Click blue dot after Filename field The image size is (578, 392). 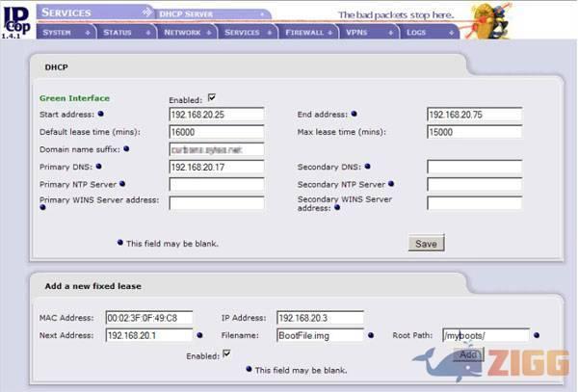coord(371,335)
